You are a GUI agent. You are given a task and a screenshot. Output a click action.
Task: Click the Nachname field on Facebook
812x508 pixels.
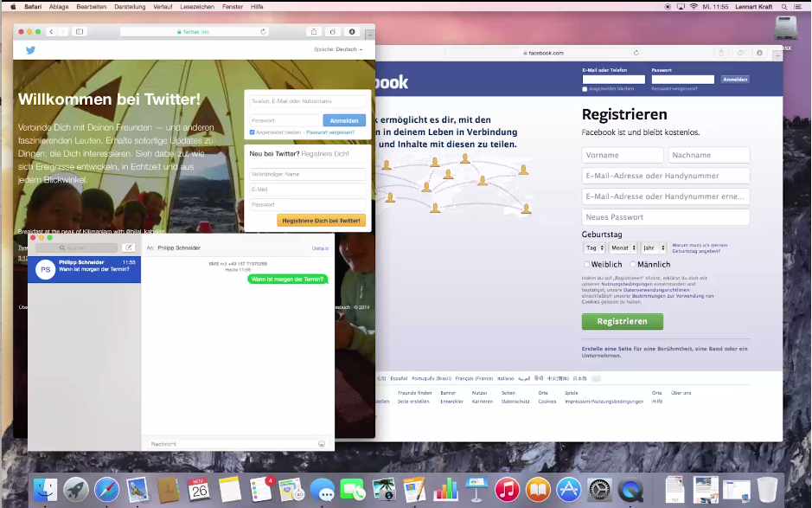(x=708, y=155)
